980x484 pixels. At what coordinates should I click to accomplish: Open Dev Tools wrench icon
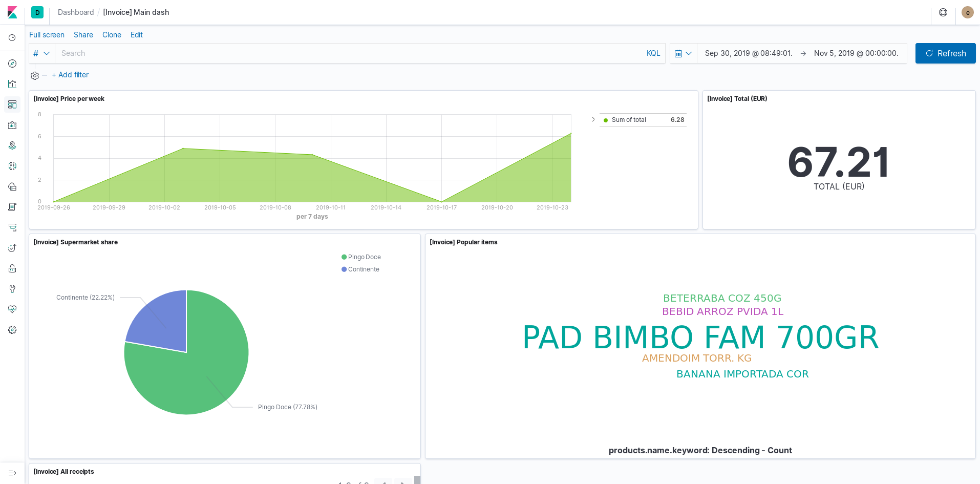pos(12,289)
